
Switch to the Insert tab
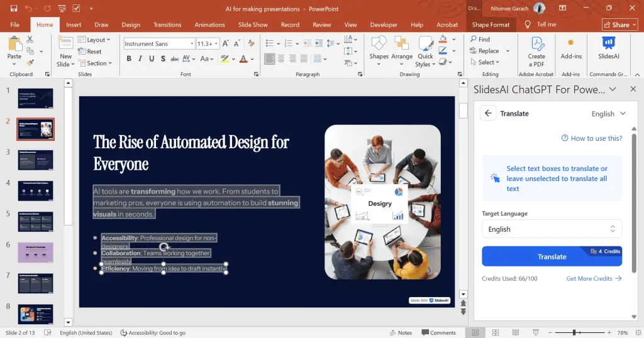(x=74, y=25)
